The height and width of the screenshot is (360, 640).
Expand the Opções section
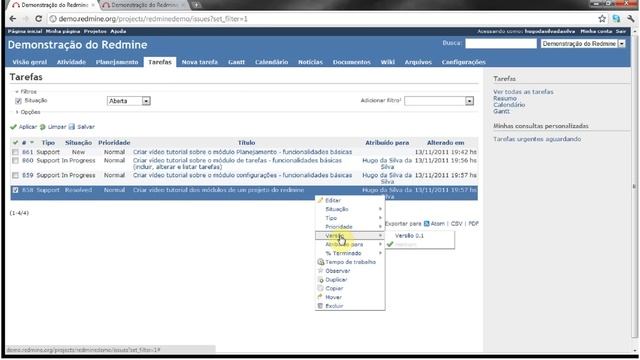tap(28, 112)
